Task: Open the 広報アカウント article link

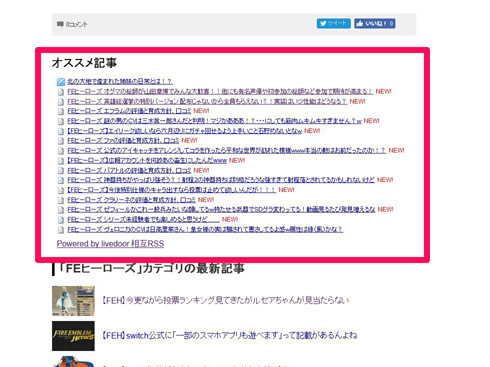Action: pos(147,161)
